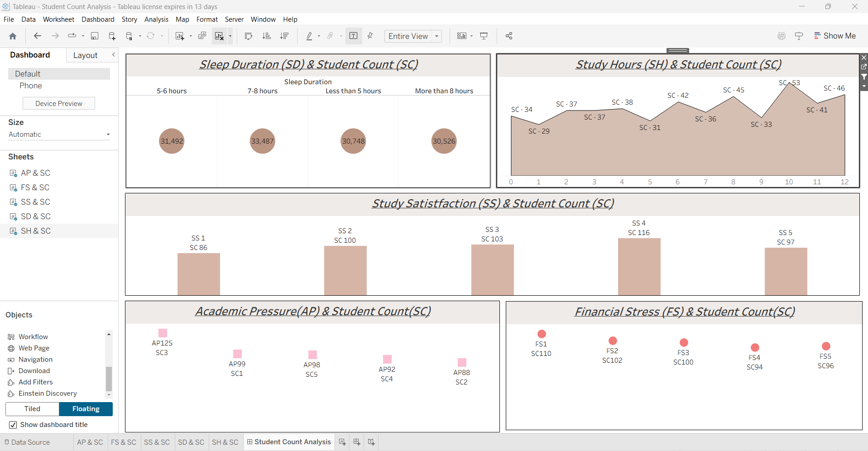The height and width of the screenshot is (451, 868).
Task: Click the Duplicate sheet icon
Action: [202, 36]
